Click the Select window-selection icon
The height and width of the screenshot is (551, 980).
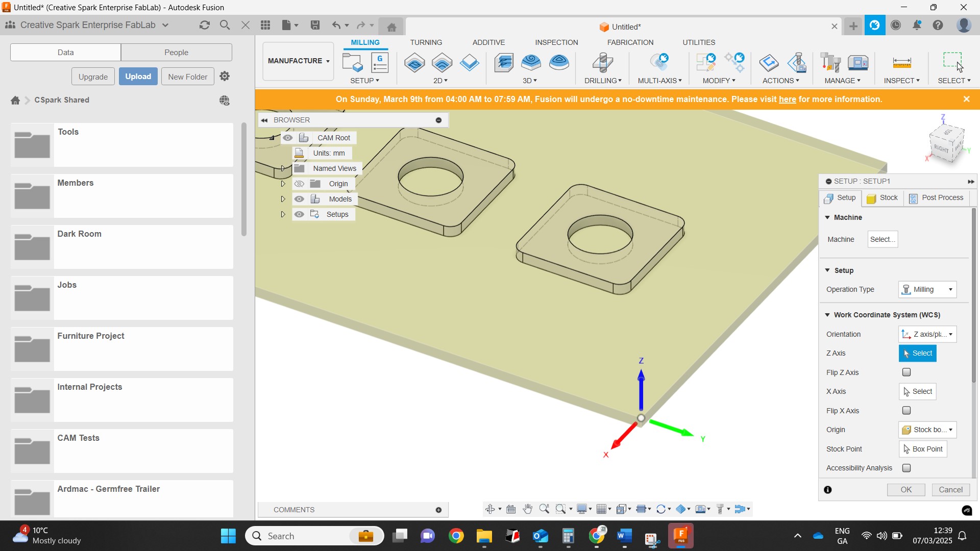tap(952, 62)
